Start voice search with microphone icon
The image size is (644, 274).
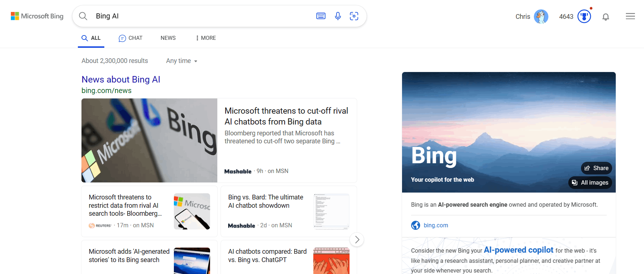[x=338, y=16]
